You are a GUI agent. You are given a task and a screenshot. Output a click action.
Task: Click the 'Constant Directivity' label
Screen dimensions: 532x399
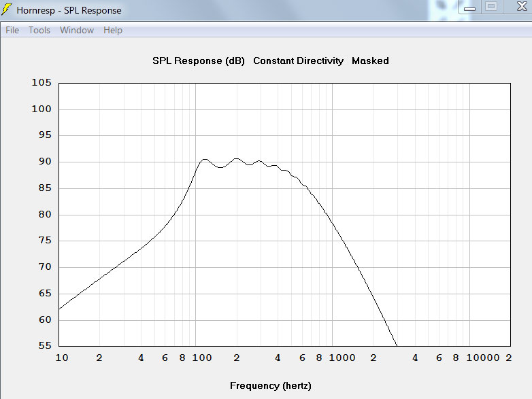click(298, 60)
